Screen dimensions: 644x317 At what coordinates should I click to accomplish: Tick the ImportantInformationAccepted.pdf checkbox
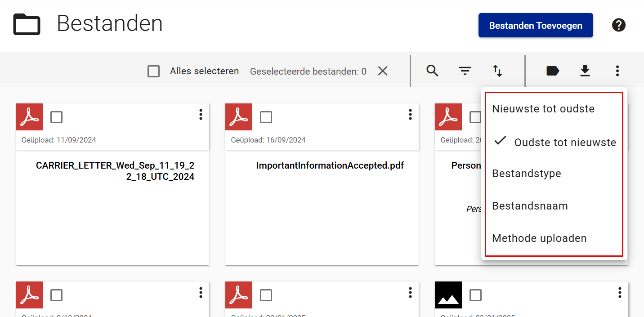point(266,117)
